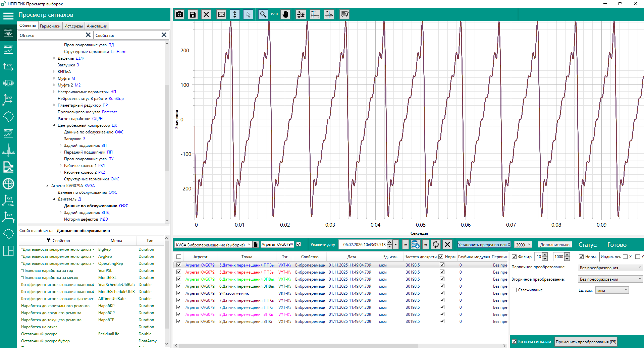Open the Первичное преобразование dropdown
This screenshot has height=348, width=644.
click(610, 268)
